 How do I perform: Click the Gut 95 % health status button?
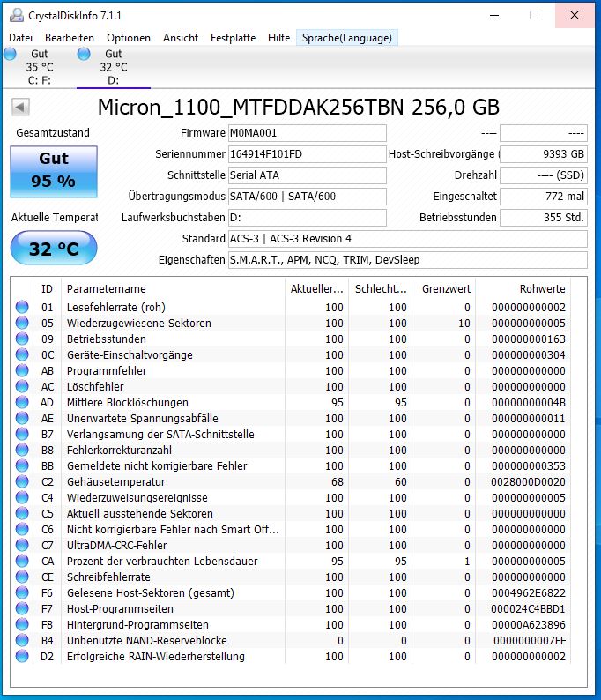tap(54, 171)
